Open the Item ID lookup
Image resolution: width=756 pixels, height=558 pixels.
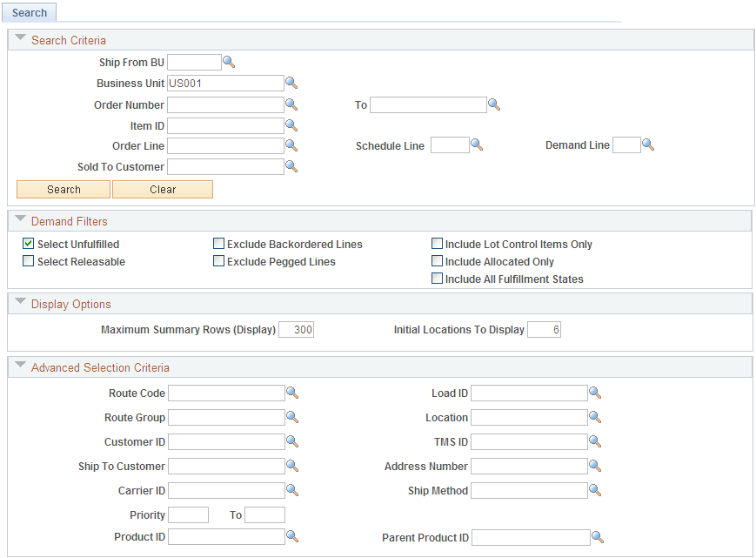[291, 124]
